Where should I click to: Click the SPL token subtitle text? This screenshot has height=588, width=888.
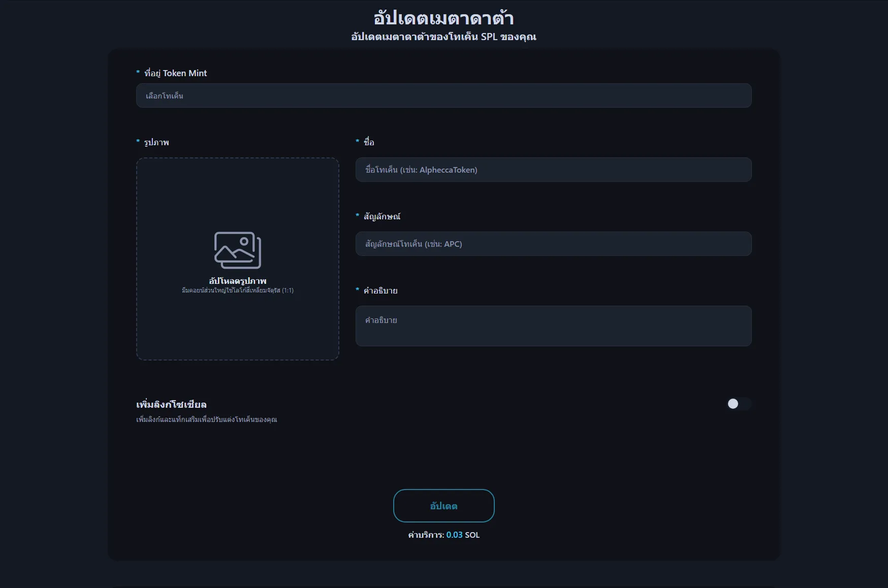pos(443,37)
